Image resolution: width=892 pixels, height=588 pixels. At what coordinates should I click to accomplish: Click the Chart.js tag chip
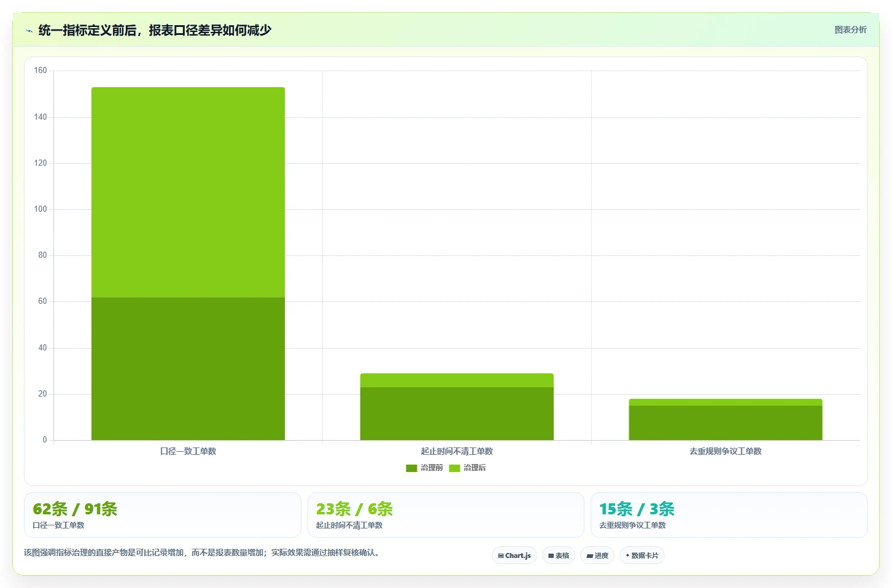coord(514,555)
